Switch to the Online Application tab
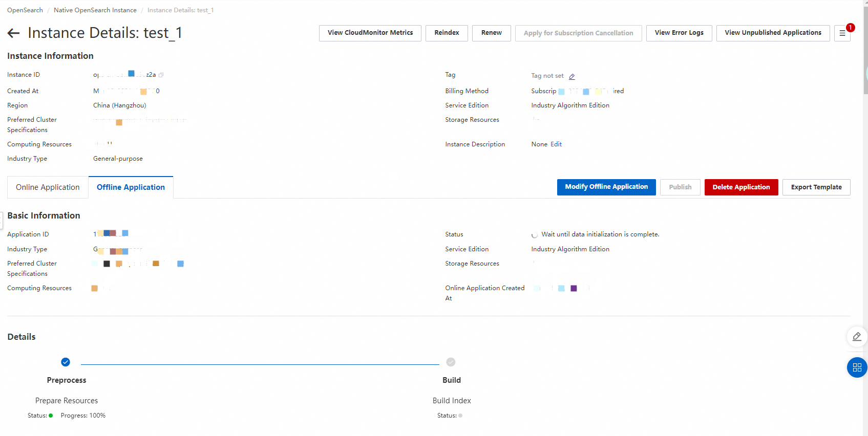Screen dimensions: 868x436 point(48,187)
